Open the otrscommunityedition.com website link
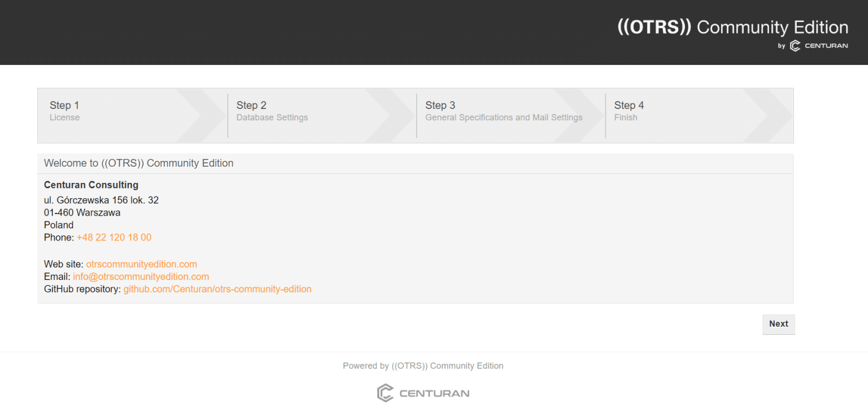Viewport: 868px width, 416px height. pyautogui.click(x=141, y=264)
